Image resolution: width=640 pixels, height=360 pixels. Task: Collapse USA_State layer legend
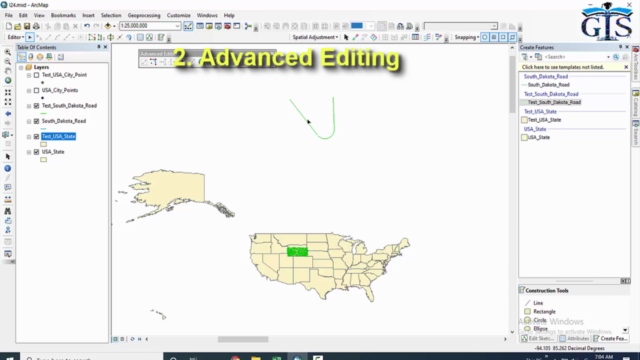[x=29, y=152]
